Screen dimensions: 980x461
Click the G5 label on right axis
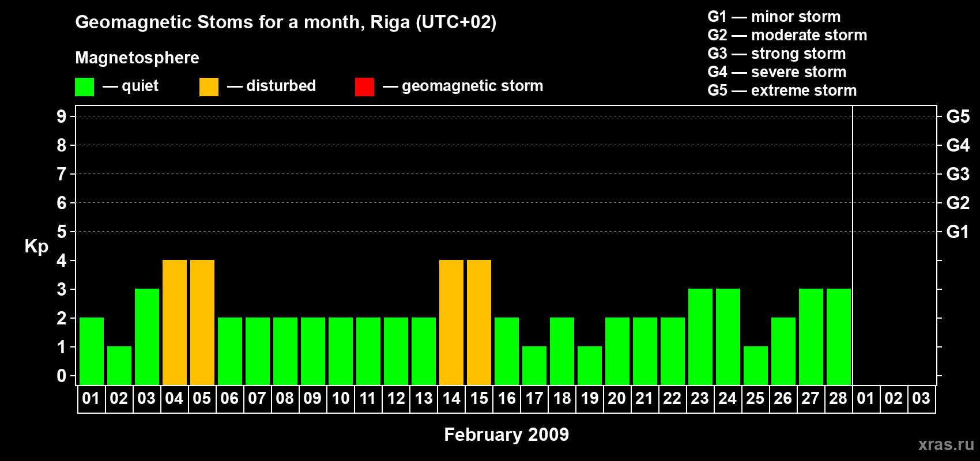(958, 116)
